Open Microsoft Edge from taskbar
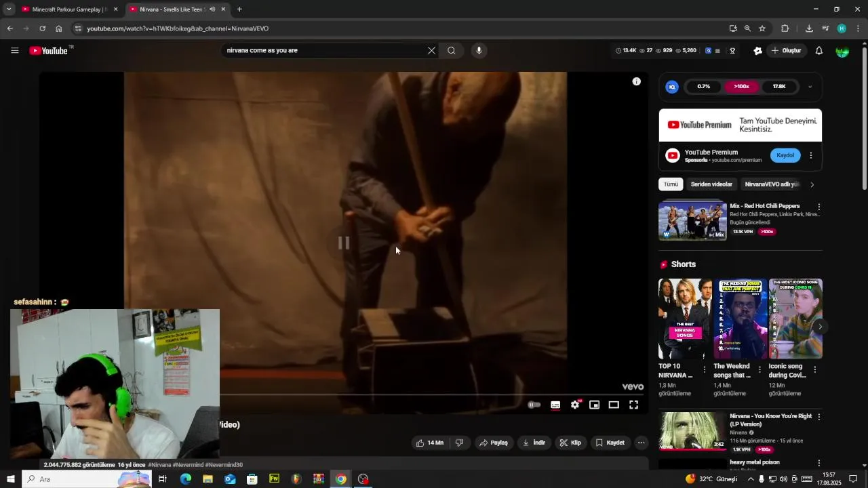The image size is (868, 488). pos(185,479)
